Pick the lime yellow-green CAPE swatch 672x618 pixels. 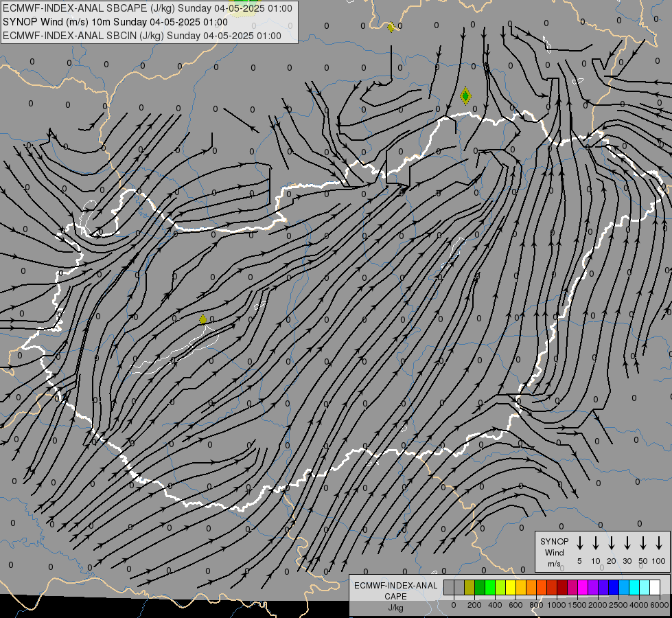point(500,587)
